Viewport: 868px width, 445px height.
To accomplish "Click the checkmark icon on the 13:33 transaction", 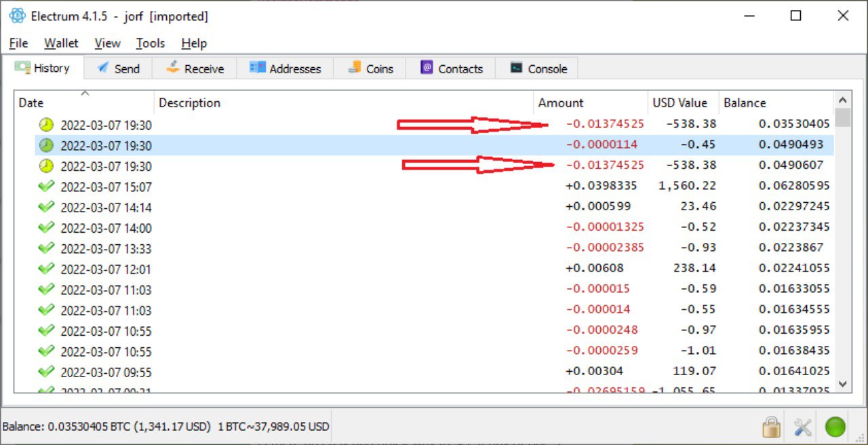I will coord(46,248).
